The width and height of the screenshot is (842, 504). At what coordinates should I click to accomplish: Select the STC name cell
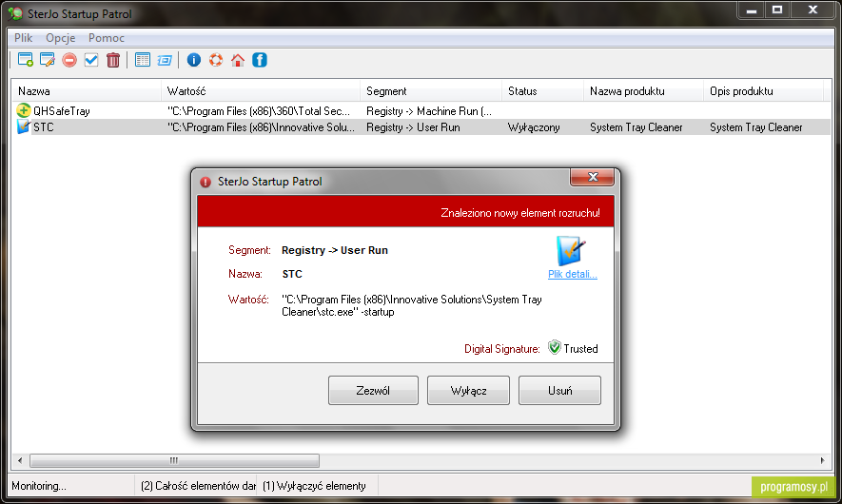(44, 127)
